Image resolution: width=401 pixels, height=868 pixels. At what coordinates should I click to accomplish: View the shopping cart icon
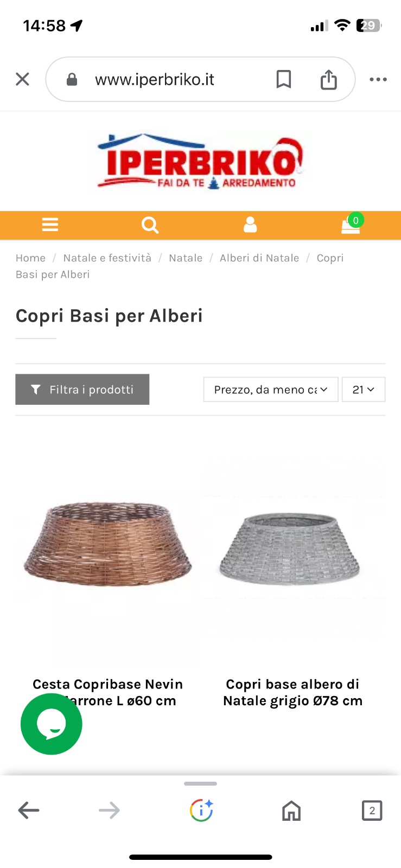tap(351, 224)
